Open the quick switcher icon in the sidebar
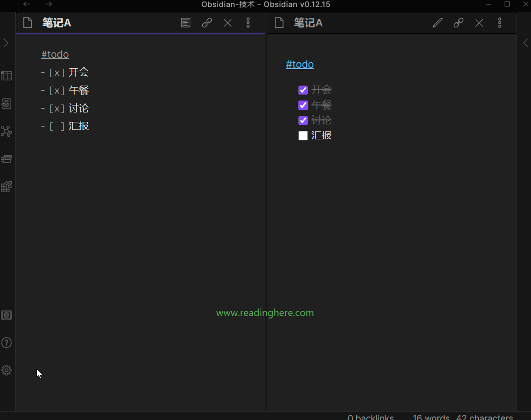This screenshot has width=531, height=420. tap(6, 104)
